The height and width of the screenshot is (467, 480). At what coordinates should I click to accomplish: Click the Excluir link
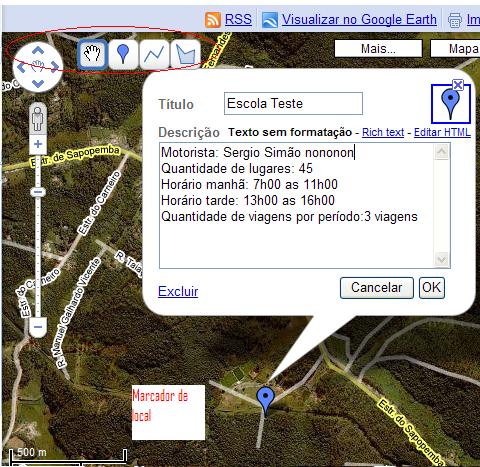point(178,291)
